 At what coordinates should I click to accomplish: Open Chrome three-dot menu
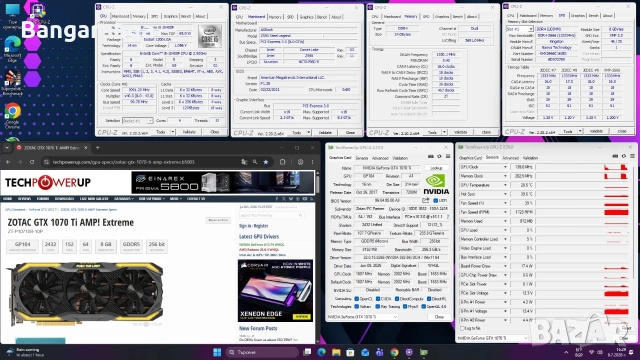[x=313, y=162]
